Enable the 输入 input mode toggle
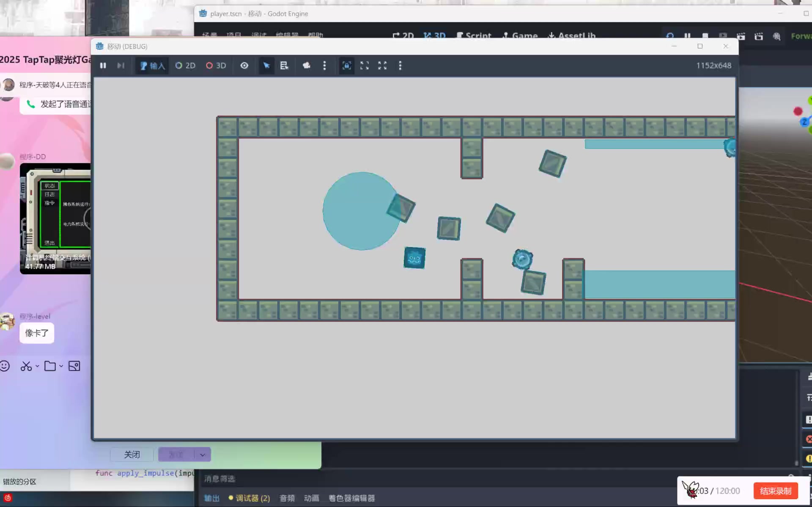Image resolution: width=812 pixels, height=507 pixels. click(152, 66)
